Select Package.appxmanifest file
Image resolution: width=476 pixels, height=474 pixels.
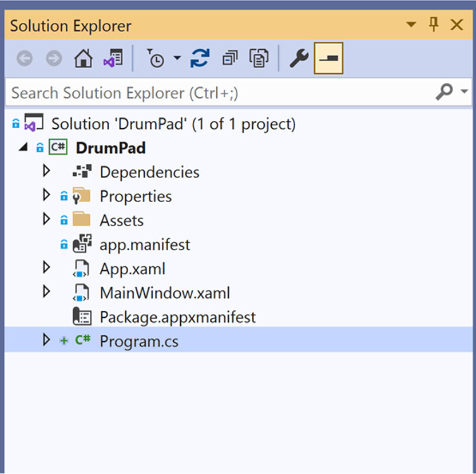pos(178,318)
